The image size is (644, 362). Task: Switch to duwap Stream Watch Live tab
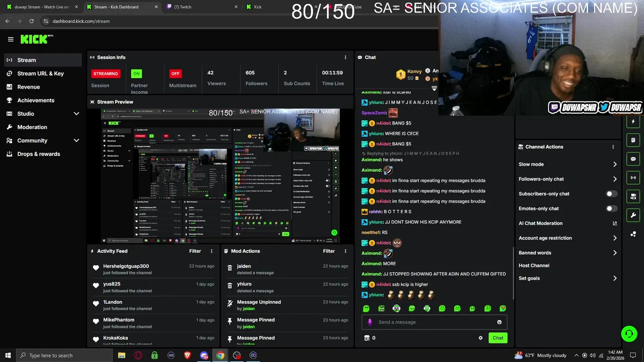(x=41, y=7)
